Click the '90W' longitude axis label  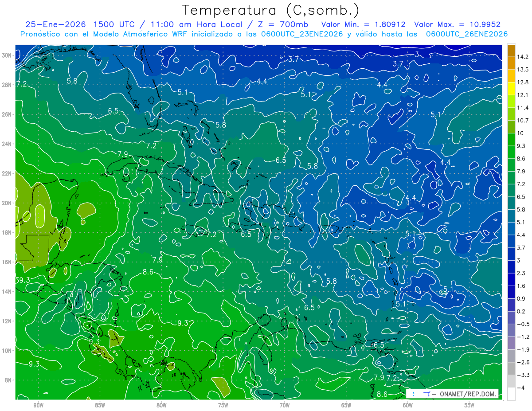pyautogui.click(x=38, y=405)
